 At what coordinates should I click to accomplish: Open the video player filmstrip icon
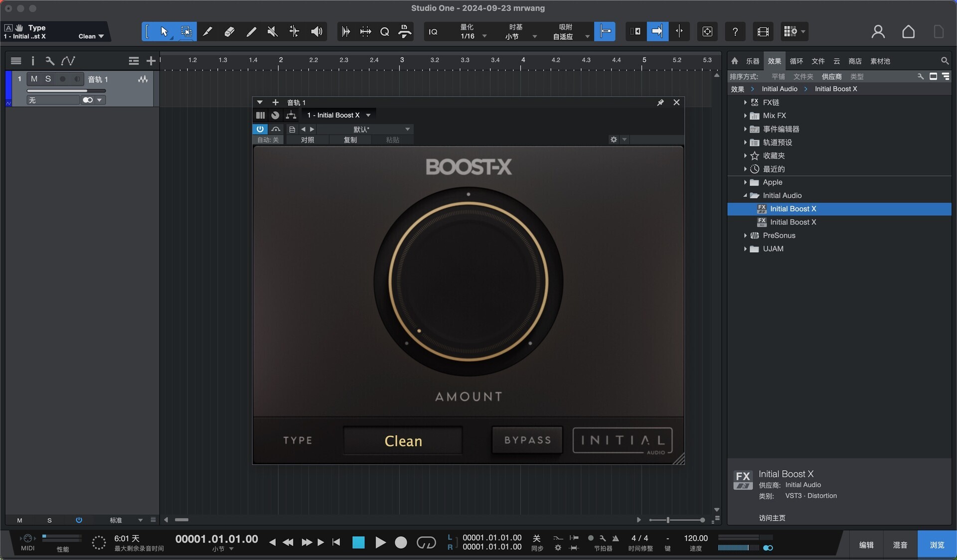click(x=763, y=31)
